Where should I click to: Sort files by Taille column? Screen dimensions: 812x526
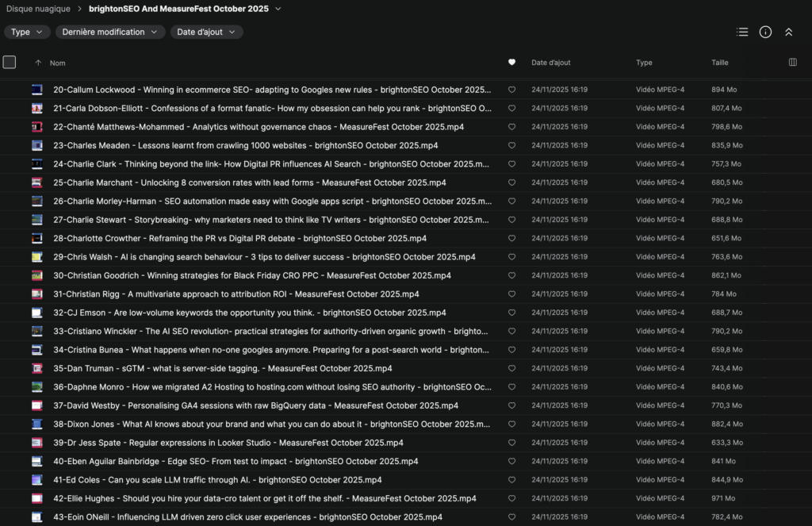[x=719, y=63]
